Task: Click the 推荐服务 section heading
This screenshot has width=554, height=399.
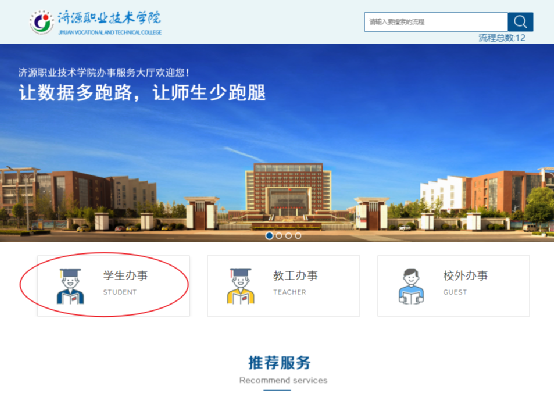Action: tap(279, 363)
